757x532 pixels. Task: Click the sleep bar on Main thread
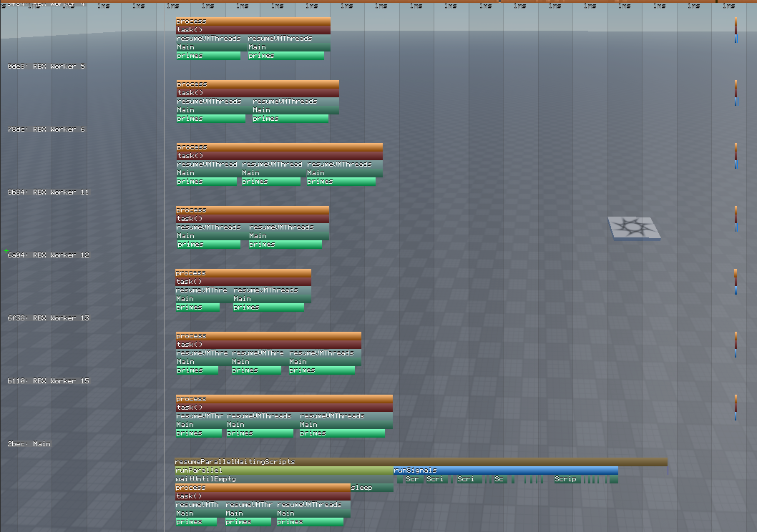(x=372, y=488)
